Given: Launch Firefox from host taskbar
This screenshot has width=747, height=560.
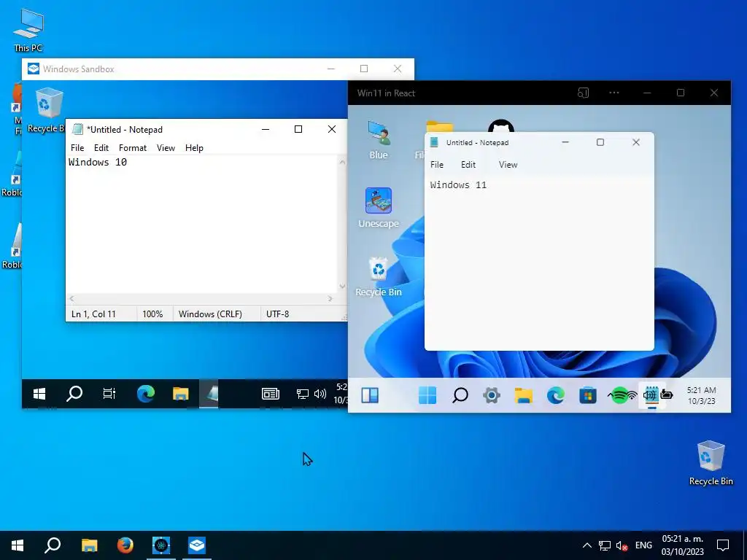Looking at the screenshot, I should tap(125, 545).
